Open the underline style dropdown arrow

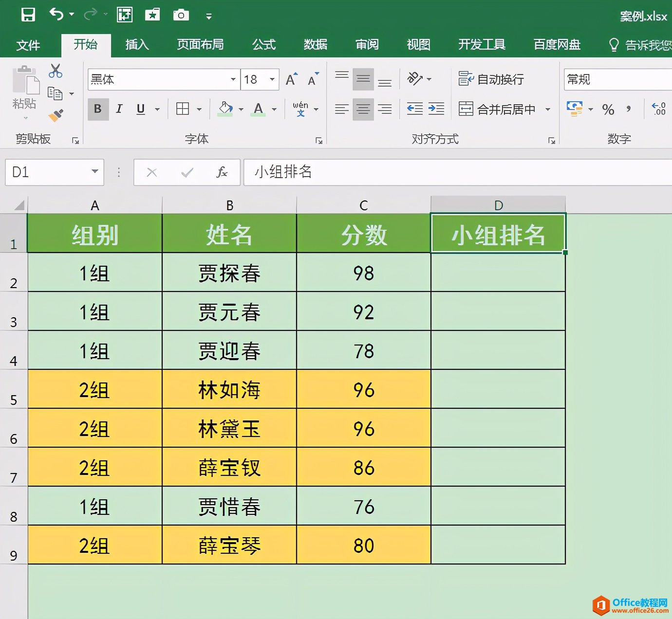(x=157, y=109)
